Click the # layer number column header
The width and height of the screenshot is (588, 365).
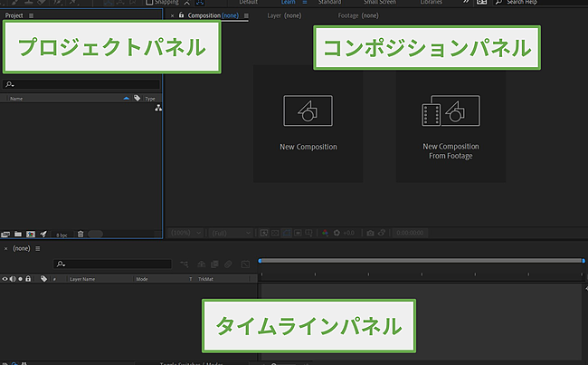point(55,279)
